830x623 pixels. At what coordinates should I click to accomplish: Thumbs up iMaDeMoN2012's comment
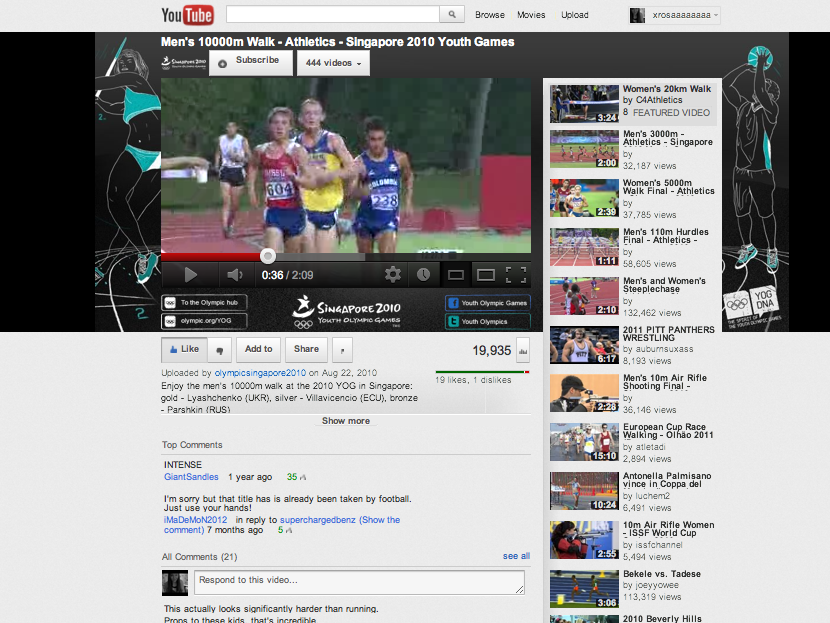pos(288,530)
